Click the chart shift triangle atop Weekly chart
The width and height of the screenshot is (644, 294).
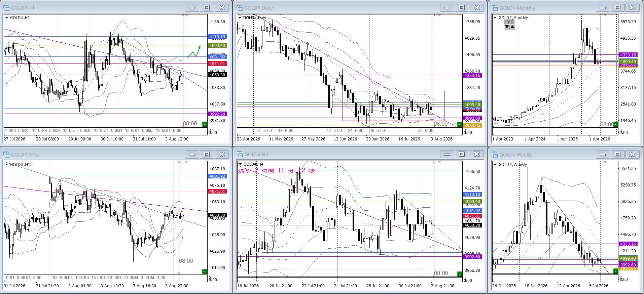coord(605,162)
